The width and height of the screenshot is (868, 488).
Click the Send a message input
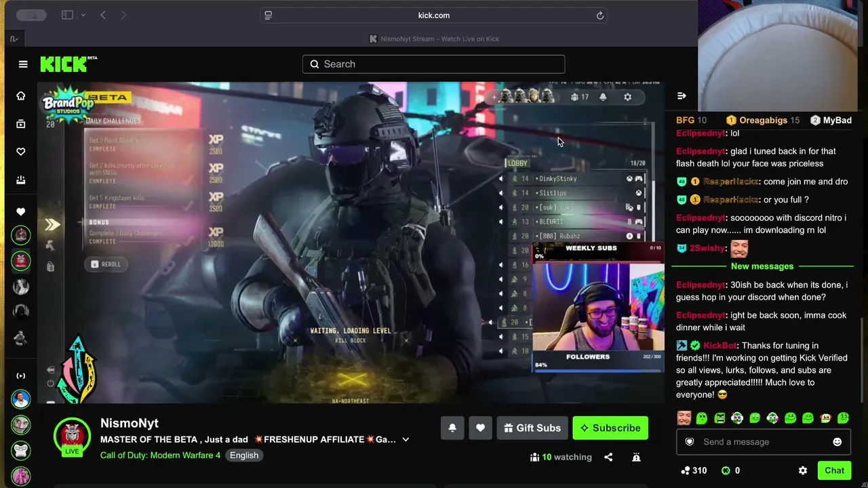pyautogui.click(x=764, y=442)
